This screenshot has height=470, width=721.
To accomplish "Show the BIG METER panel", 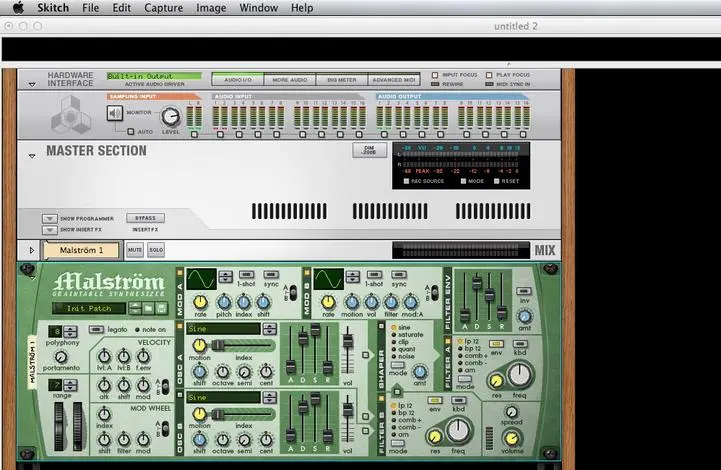I will (342, 80).
